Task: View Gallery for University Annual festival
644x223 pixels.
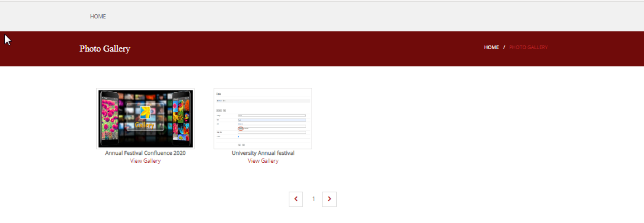Action: click(x=263, y=161)
